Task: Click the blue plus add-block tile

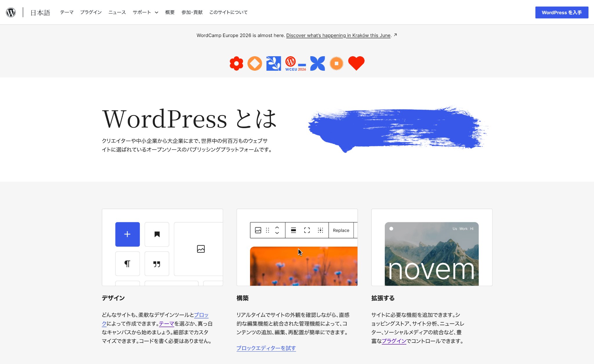Action: (127, 234)
